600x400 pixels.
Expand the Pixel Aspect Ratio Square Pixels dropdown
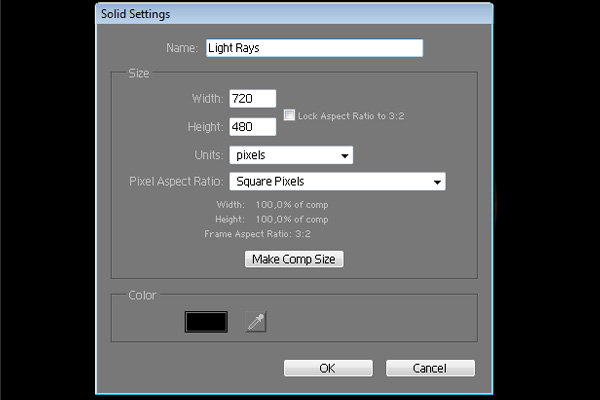(338, 181)
